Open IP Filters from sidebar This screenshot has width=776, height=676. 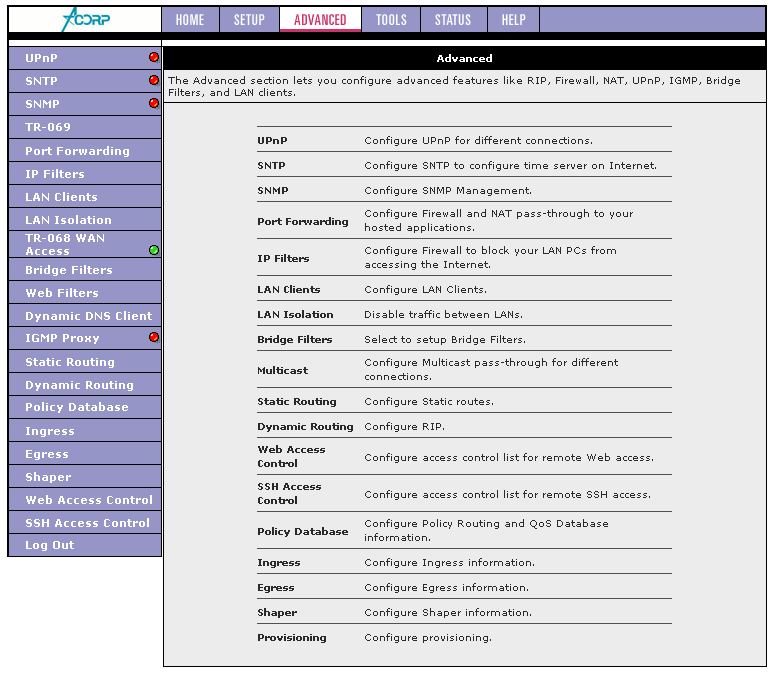pos(85,174)
